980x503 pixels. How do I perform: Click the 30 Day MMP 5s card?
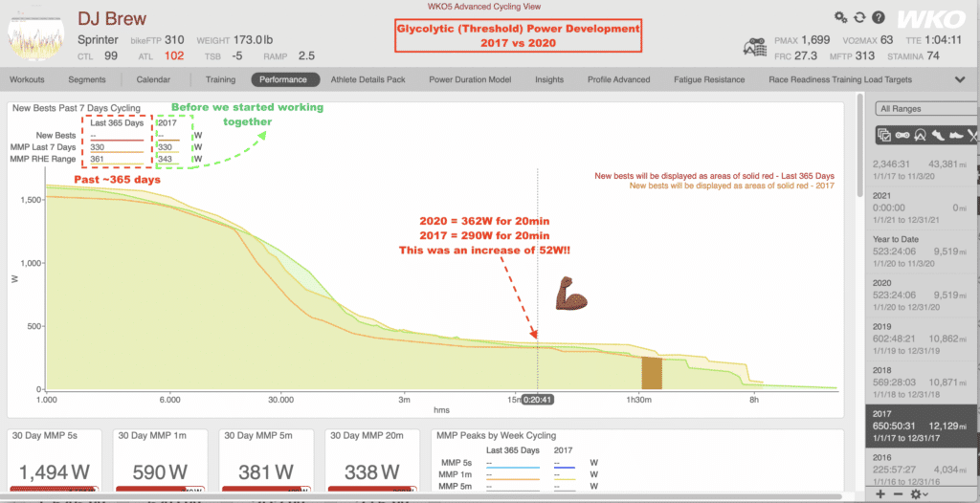pos(55,461)
